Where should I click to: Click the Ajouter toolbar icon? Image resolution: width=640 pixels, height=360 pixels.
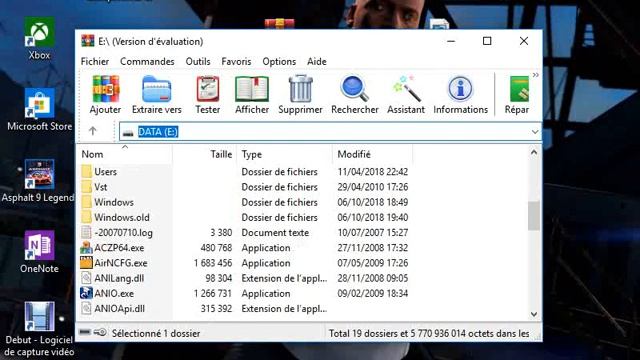point(105,89)
